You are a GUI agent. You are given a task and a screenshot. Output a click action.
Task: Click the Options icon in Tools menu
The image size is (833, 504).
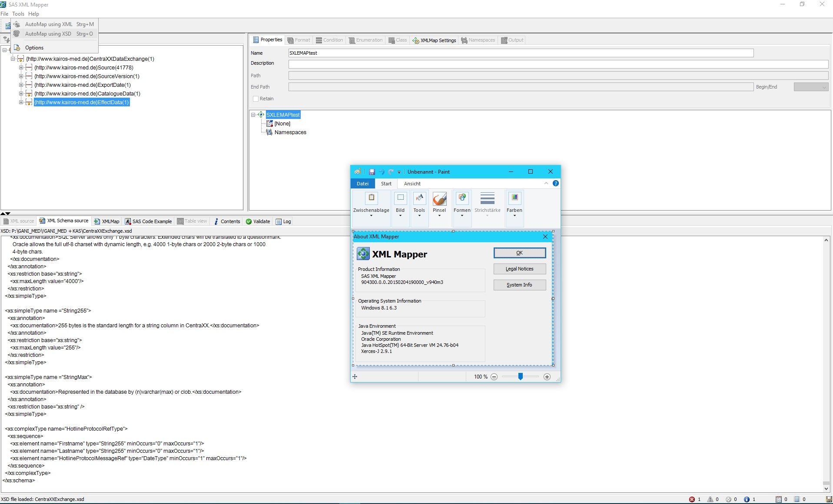coord(17,47)
